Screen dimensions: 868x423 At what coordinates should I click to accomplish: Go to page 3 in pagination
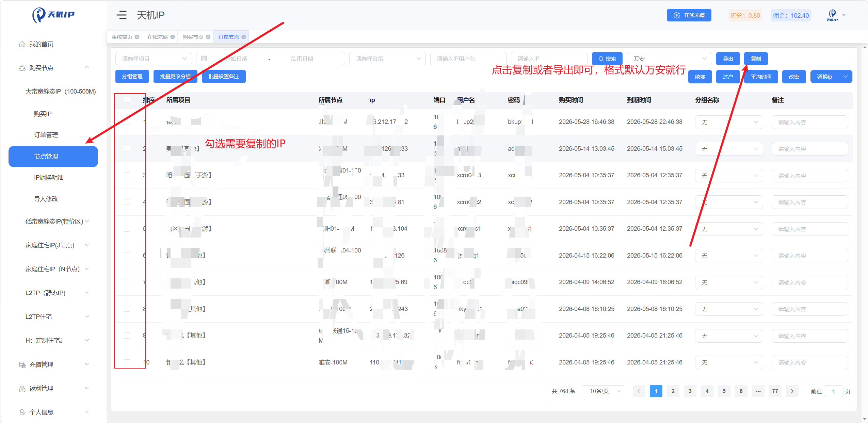tap(690, 391)
